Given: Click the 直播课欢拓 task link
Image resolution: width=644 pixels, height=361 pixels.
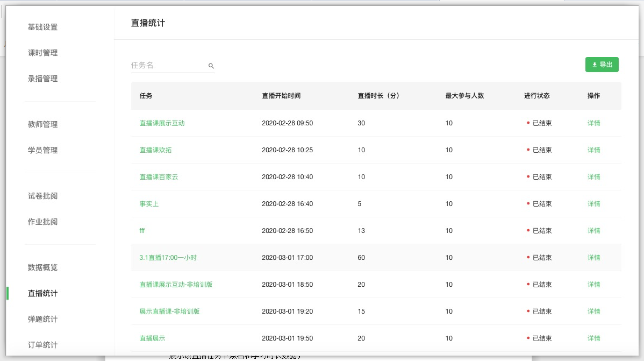Looking at the screenshot, I should point(155,150).
